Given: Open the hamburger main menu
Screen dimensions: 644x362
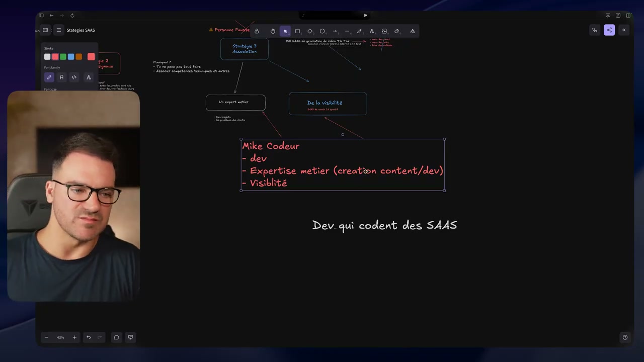Looking at the screenshot, I should (x=59, y=30).
